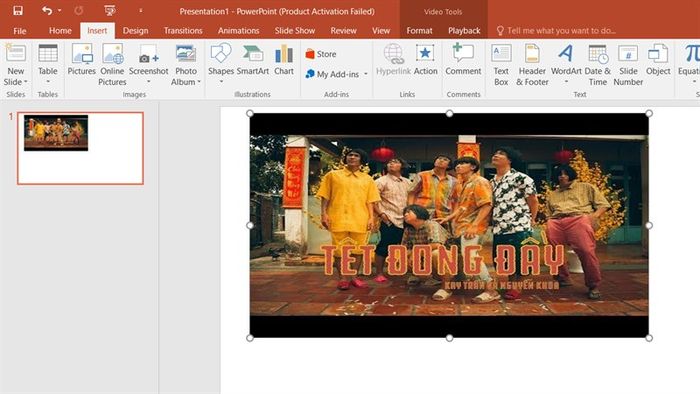Viewport: 700px width, 394px height.
Task: Open the Playback tab under Video Tools
Action: 464,30
